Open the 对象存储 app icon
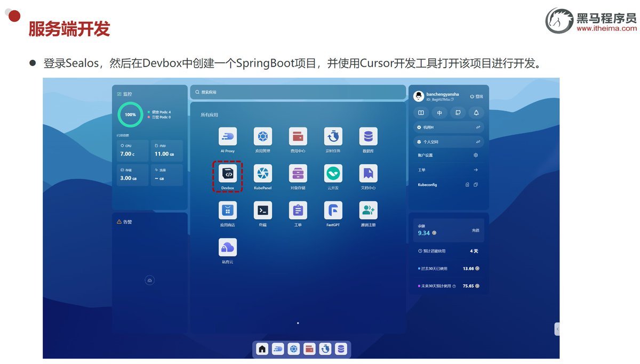 (x=298, y=173)
